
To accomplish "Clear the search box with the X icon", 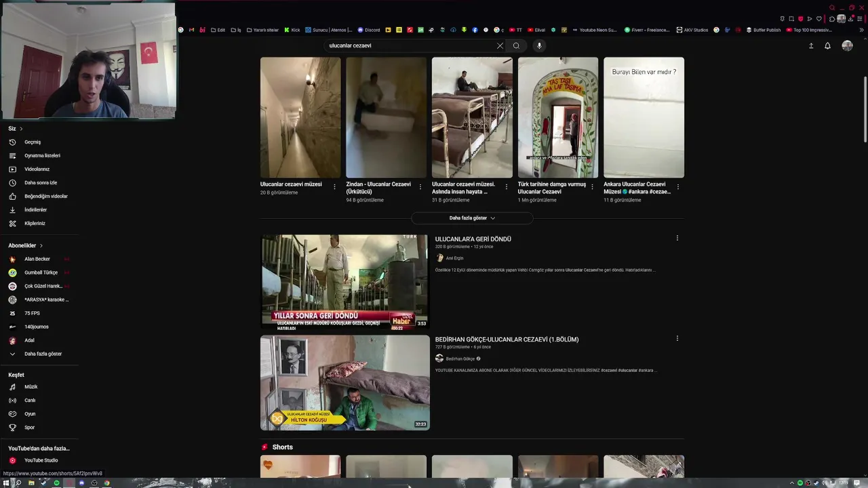I will pyautogui.click(x=500, y=45).
